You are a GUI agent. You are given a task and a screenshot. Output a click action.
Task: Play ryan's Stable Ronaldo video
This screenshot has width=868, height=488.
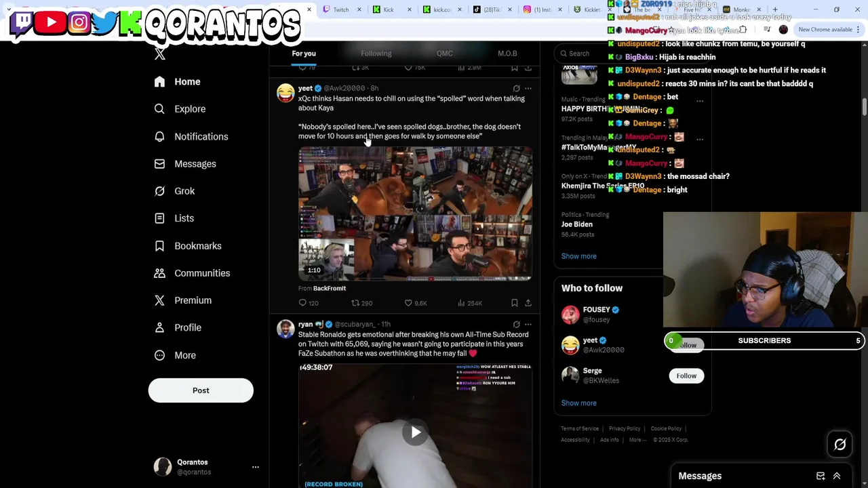point(415,432)
